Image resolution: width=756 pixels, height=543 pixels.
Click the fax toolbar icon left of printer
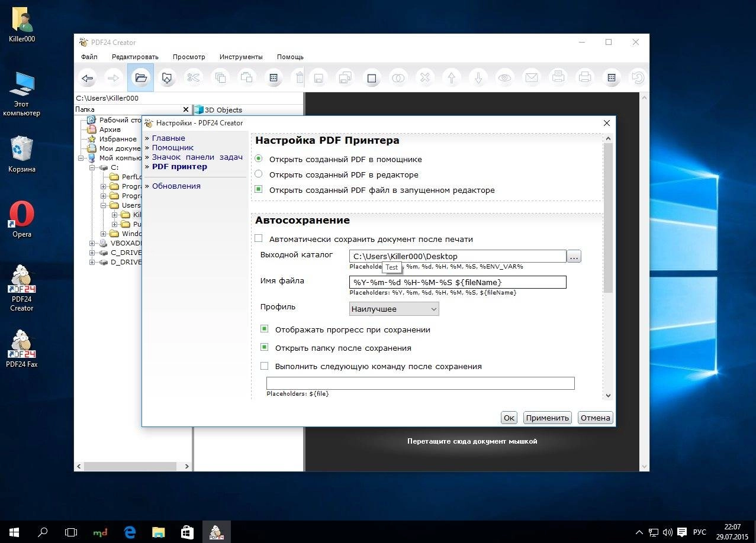558,77
